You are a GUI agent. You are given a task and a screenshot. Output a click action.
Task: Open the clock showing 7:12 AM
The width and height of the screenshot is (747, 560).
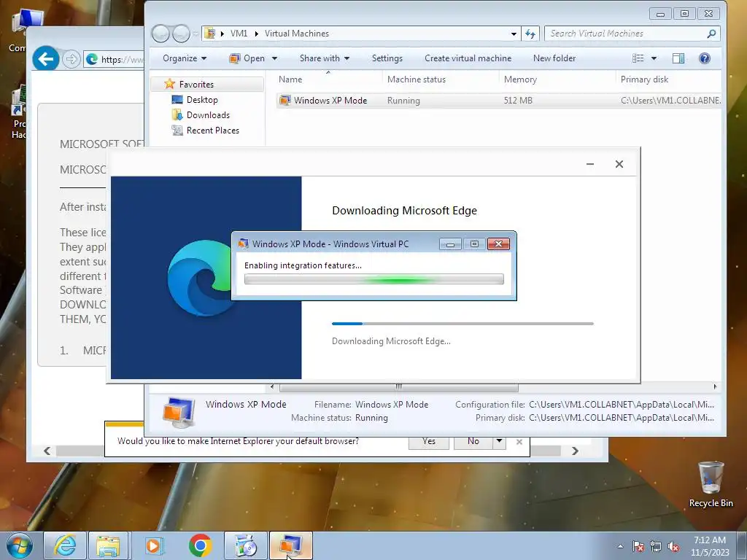point(710,546)
